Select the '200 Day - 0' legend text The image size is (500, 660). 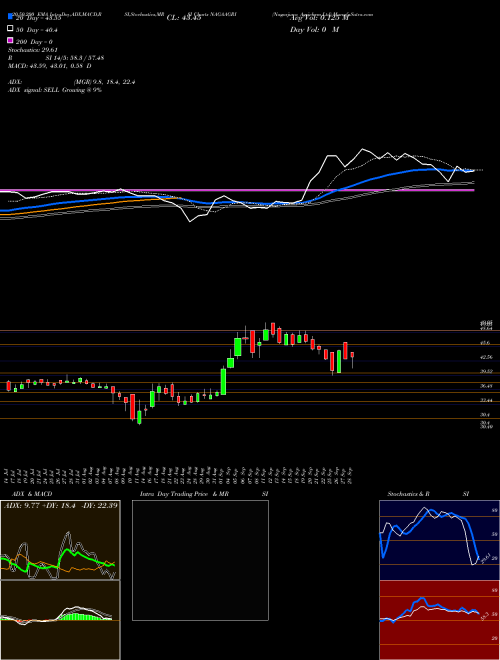(35, 42)
